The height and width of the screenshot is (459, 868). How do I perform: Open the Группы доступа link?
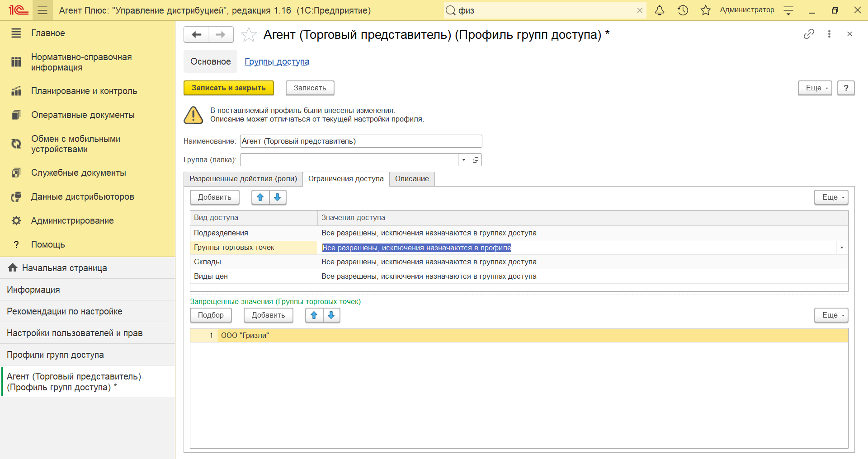pyautogui.click(x=277, y=61)
